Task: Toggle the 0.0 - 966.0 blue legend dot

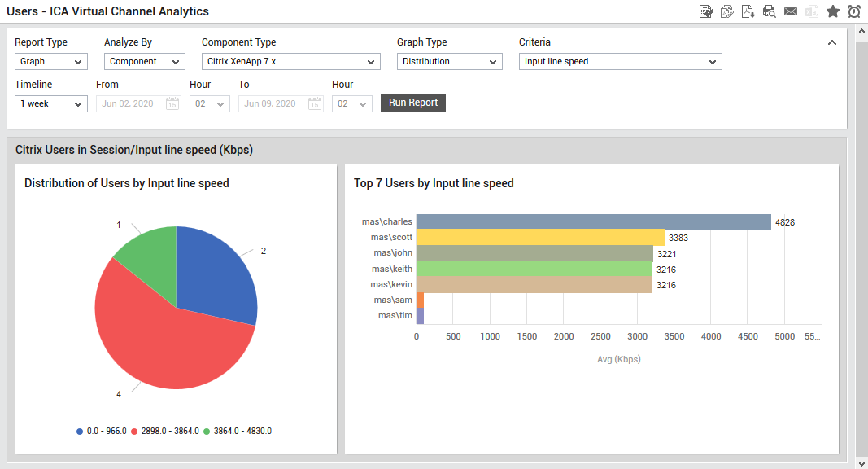Action: [80, 432]
